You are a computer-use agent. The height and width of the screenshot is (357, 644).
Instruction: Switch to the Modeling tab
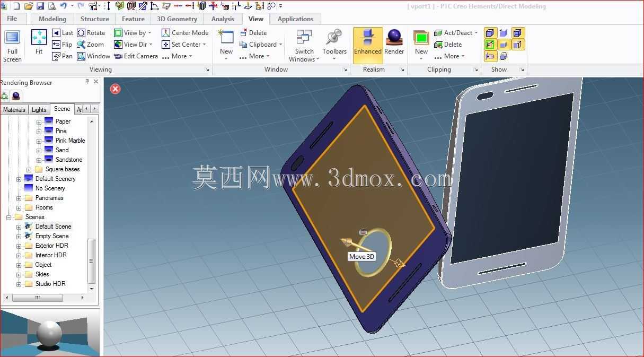pyautogui.click(x=52, y=19)
